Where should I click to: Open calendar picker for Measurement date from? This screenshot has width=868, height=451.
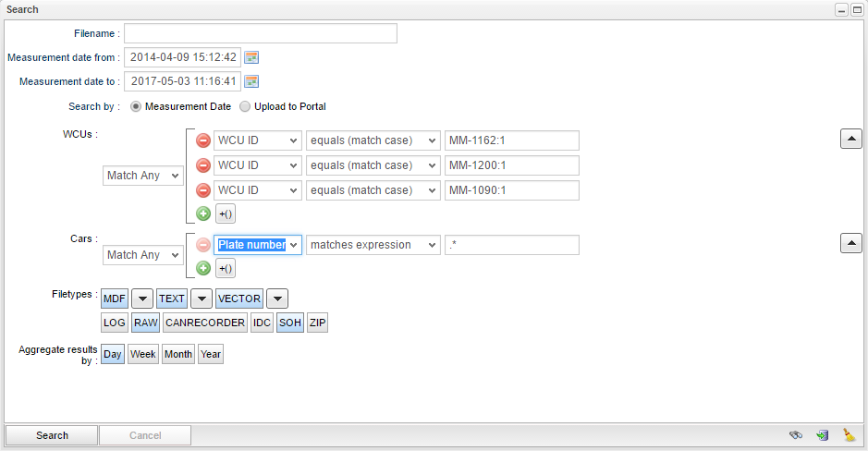pyautogui.click(x=251, y=57)
